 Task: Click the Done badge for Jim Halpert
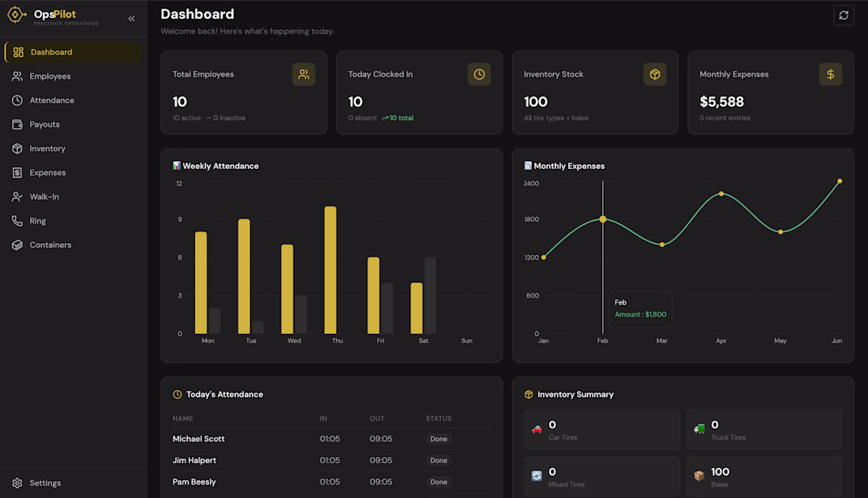pyautogui.click(x=439, y=460)
